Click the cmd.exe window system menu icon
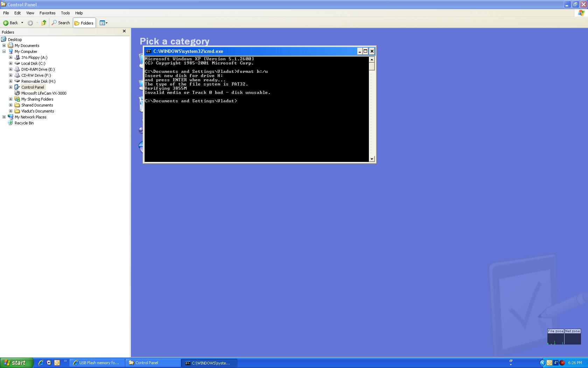Screen dimensions: 588x368 pos(148,51)
